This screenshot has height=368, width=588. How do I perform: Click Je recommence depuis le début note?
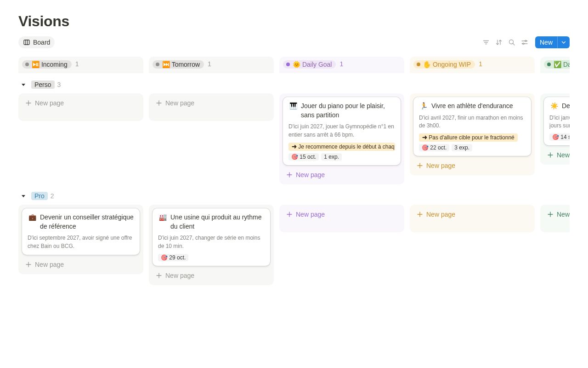click(342, 147)
